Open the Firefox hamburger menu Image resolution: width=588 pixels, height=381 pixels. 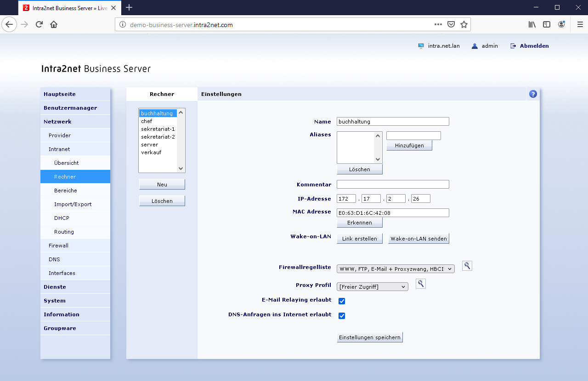(x=580, y=25)
